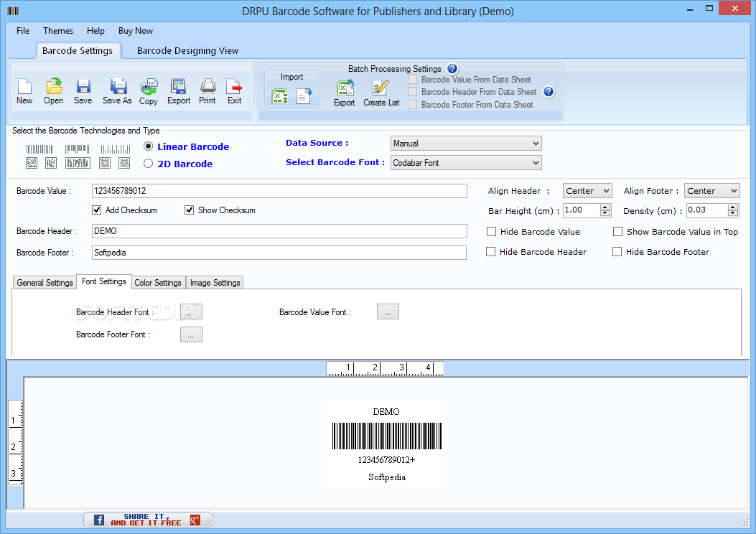Increase Bar Height value
This screenshot has width=756, height=534.
pyautogui.click(x=605, y=207)
